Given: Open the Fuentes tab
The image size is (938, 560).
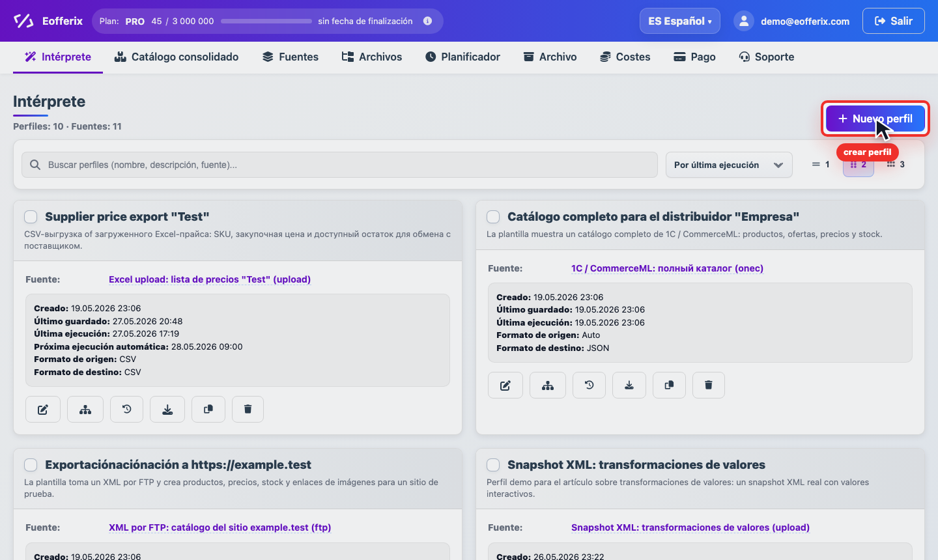Looking at the screenshot, I should click(x=291, y=57).
